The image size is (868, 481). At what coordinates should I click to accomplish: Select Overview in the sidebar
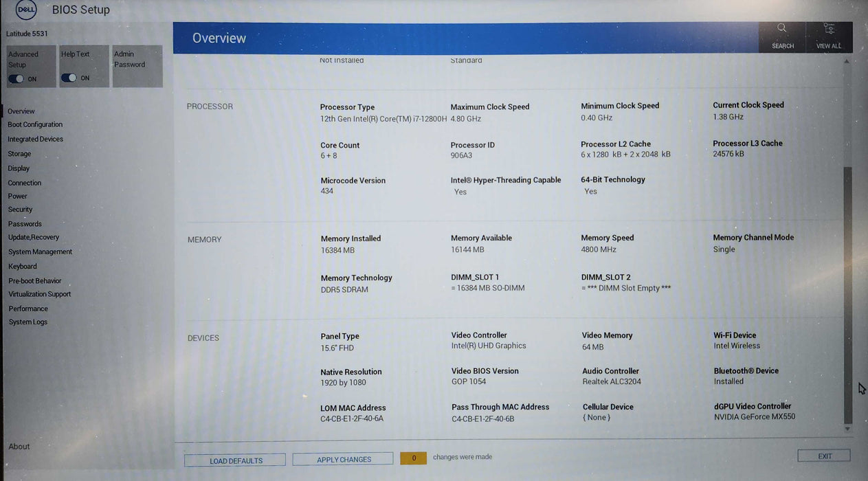(x=21, y=111)
